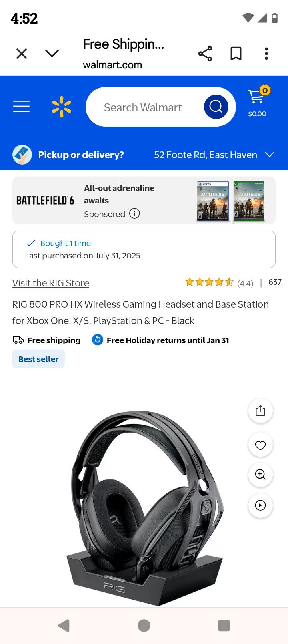288x644 pixels.
Task: Open the 637 reviews link
Action: coord(275,282)
